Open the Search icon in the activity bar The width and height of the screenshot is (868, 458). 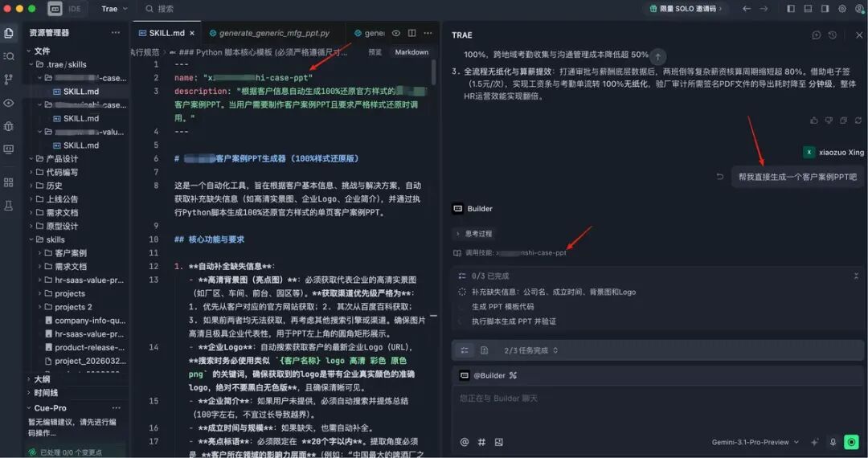tap(9, 56)
